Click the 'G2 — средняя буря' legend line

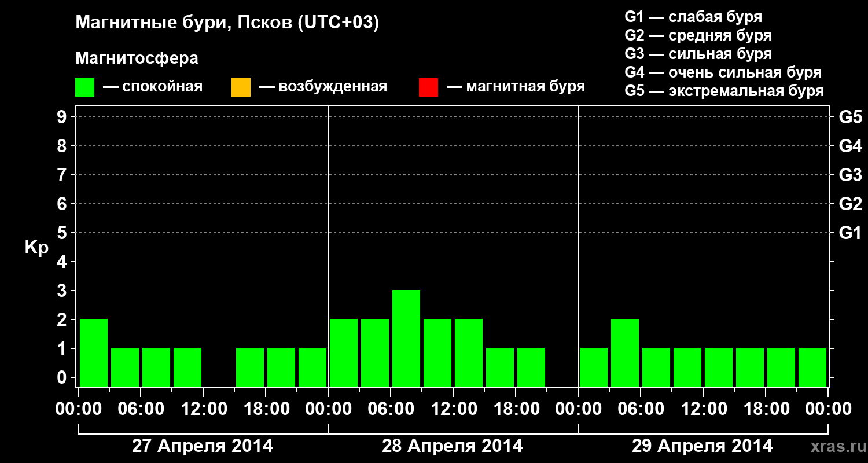tap(698, 35)
